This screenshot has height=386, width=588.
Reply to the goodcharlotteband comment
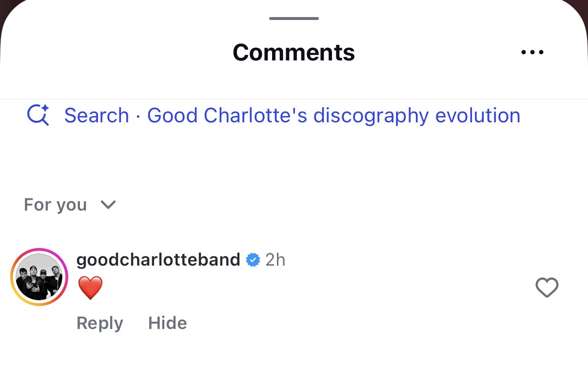click(99, 323)
